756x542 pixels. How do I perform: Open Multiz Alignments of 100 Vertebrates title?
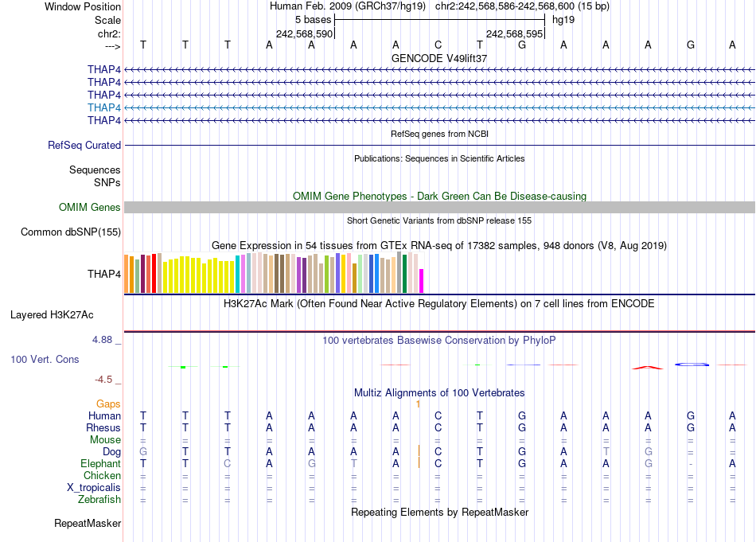[439, 393]
